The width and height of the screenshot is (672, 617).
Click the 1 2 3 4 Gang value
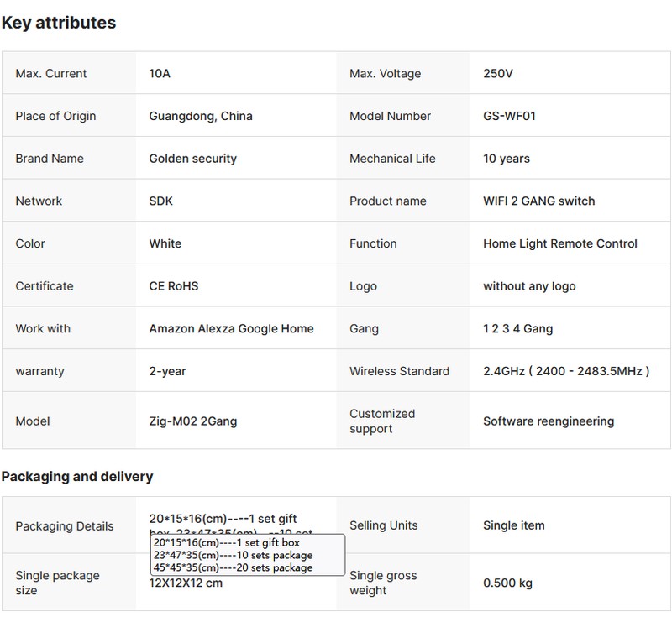[x=517, y=329]
